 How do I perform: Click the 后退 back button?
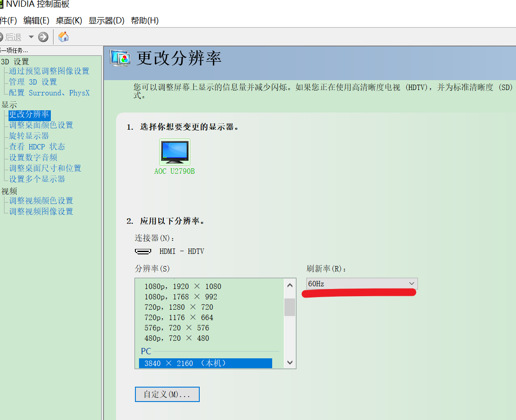(x=11, y=37)
